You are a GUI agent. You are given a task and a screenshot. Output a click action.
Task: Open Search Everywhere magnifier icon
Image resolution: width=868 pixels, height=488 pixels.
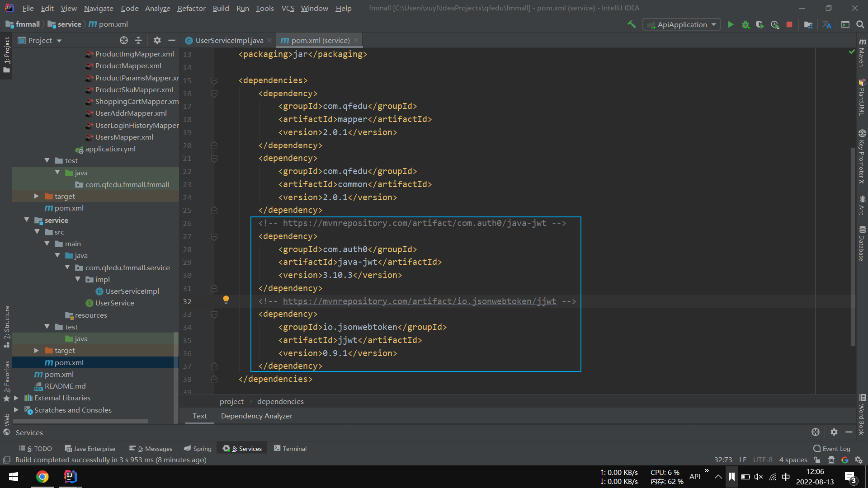pos(860,25)
